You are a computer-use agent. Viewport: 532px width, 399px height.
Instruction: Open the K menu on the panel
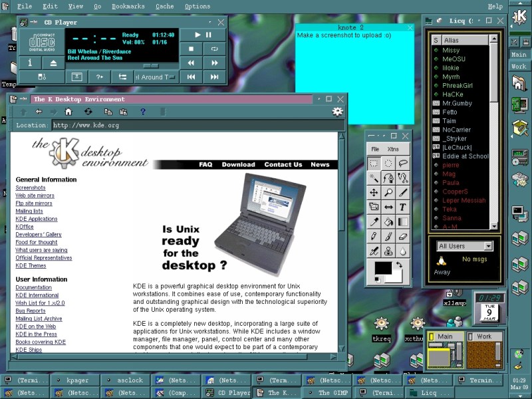[x=519, y=16]
